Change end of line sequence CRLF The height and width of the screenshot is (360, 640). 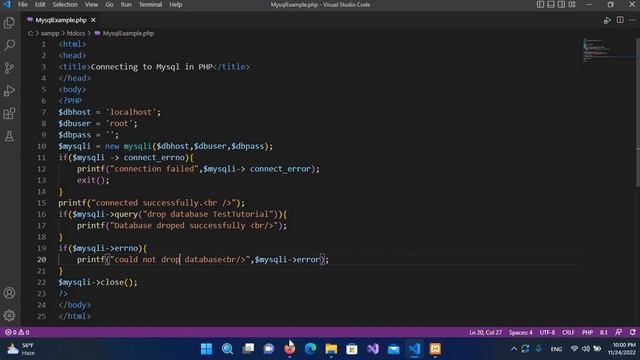[x=568, y=332]
